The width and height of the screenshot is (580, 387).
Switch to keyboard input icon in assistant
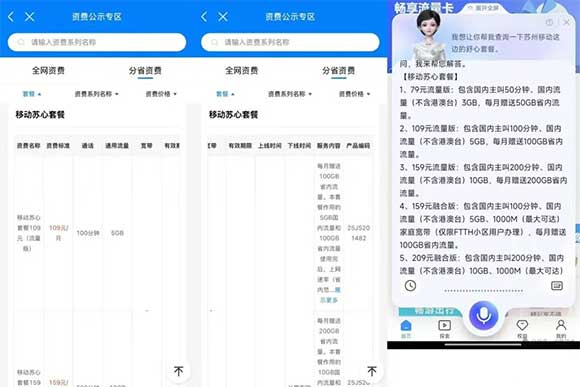(557, 286)
